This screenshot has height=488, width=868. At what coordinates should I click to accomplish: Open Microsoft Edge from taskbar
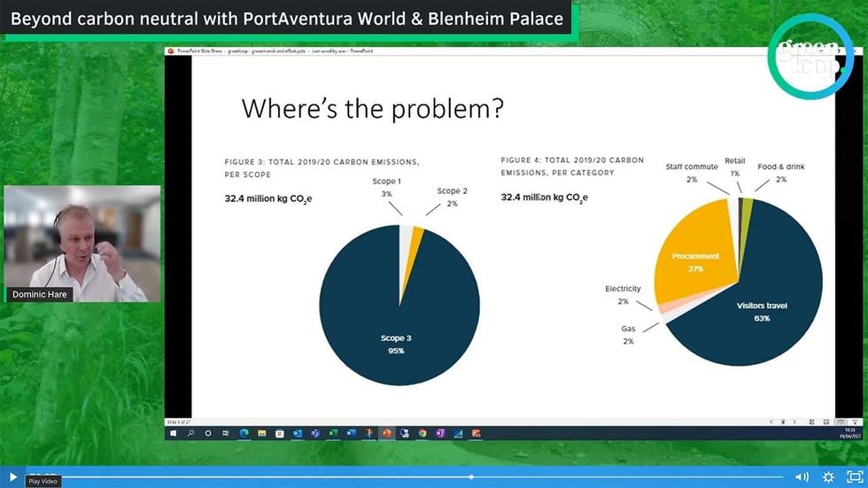click(244, 433)
